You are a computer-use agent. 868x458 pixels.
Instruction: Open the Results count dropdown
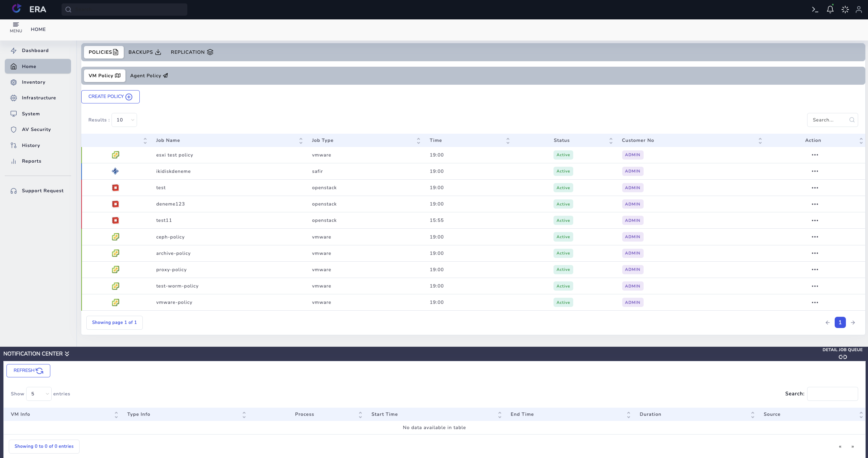pyautogui.click(x=124, y=120)
